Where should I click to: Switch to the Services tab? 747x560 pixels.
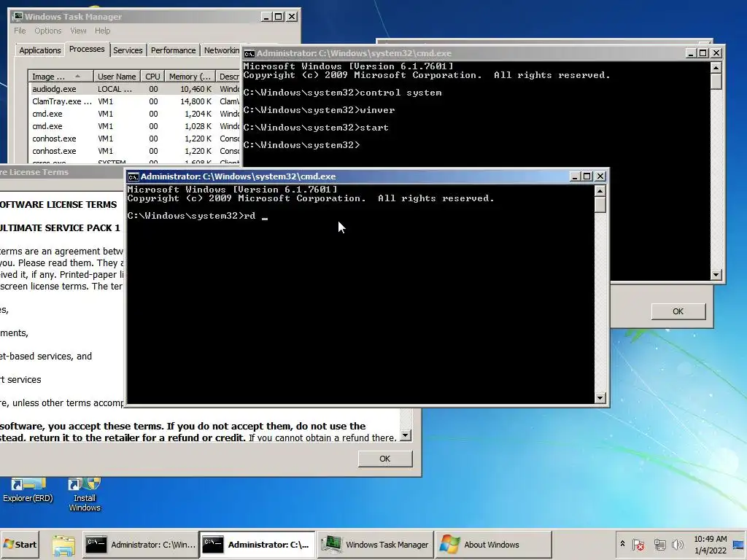point(128,50)
